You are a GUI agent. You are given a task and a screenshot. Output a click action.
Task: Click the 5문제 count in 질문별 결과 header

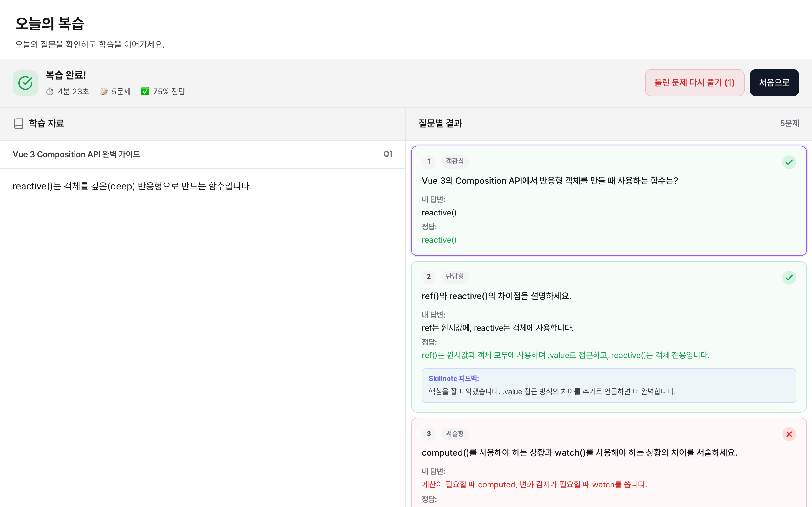(789, 123)
